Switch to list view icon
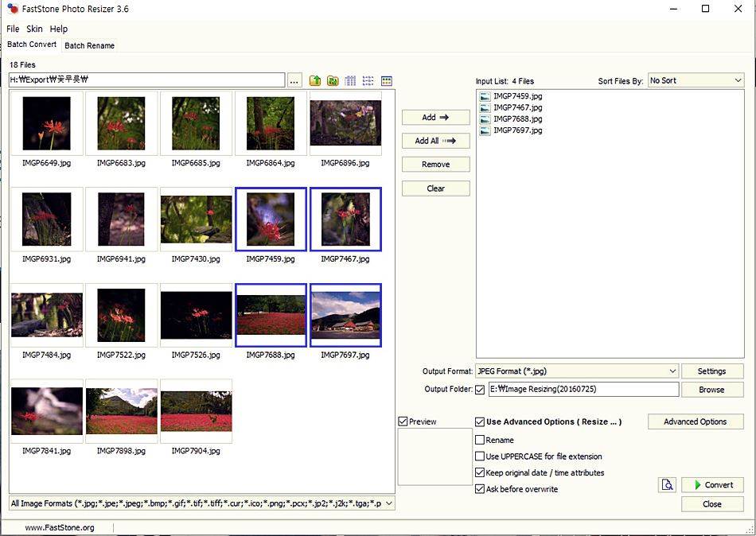This screenshot has height=536, width=756. pos(368,81)
